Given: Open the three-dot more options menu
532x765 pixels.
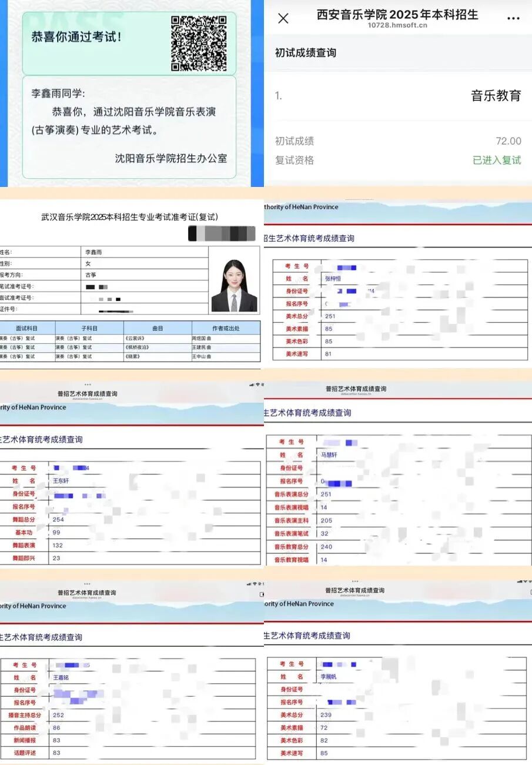Looking at the screenshot, I should 513,18.
